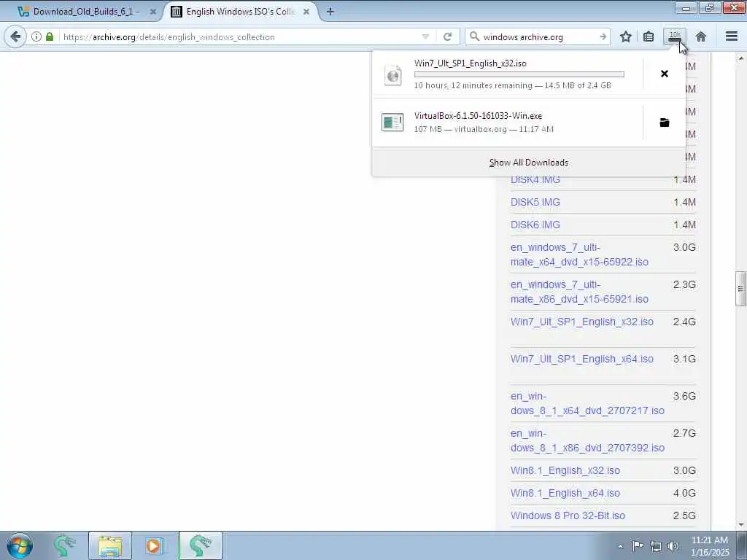This screenshot has width=747, height=560.
Task: Download en_windows_7_ultimate_x86_dvd_x15-65921.iso
Action: point(579,292)
